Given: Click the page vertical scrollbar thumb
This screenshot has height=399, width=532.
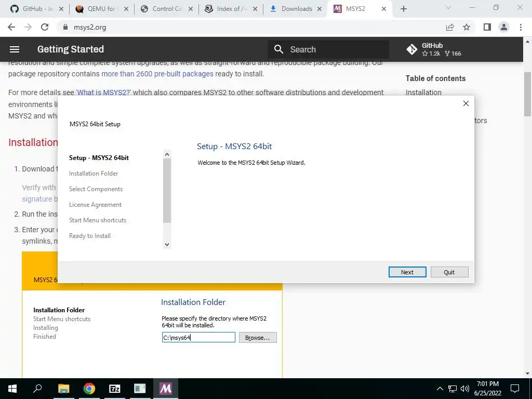Looking at the screenshot, I should [x=528, y=94].
